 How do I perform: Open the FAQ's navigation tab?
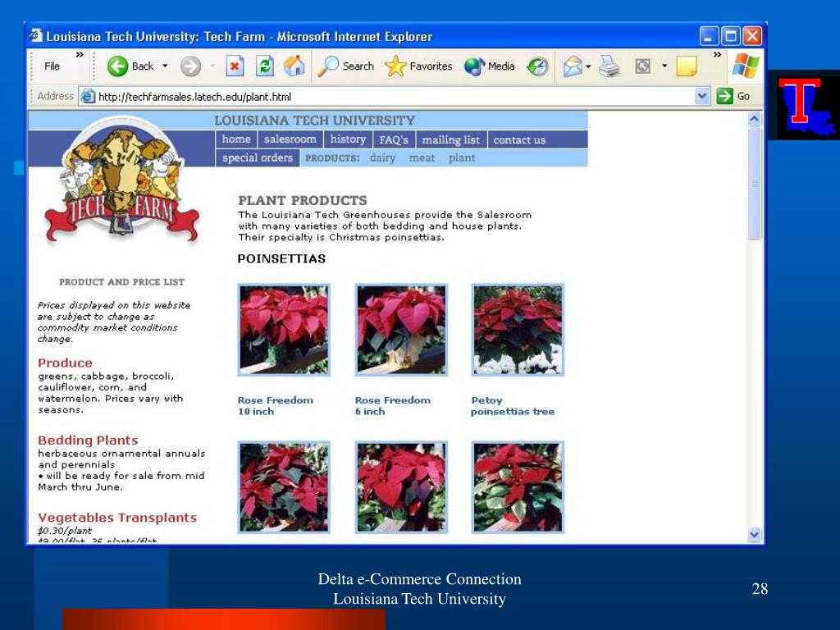pos(394,139)
